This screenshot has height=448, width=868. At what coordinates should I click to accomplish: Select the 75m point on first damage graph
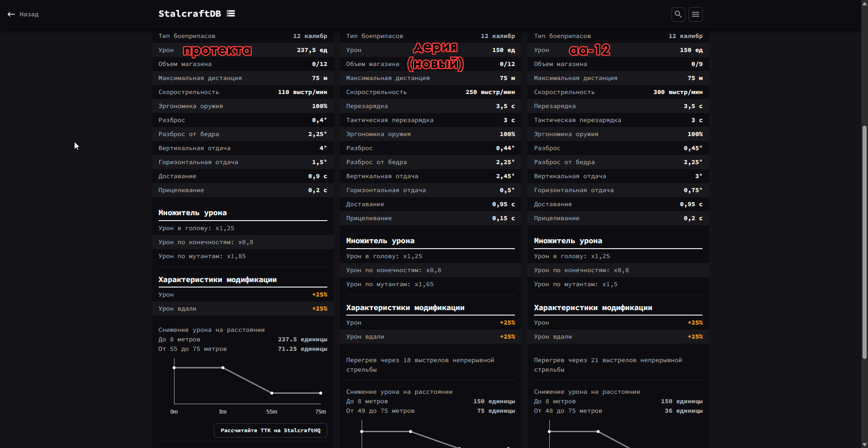point(321,393)
